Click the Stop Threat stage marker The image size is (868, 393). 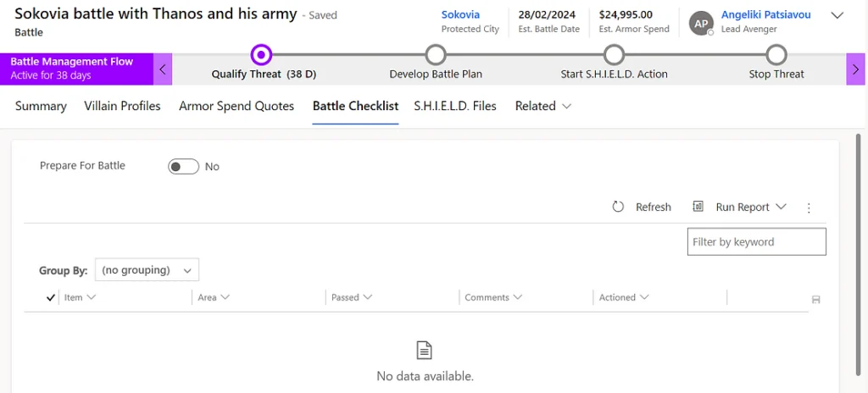776,55
